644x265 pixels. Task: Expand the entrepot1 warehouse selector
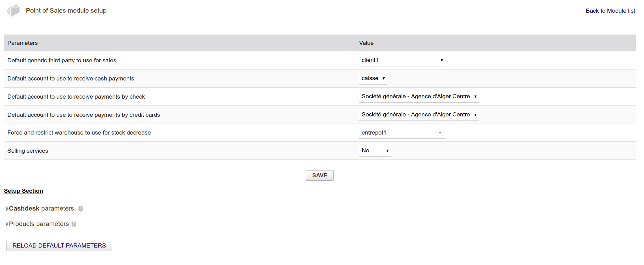pyautogui.click(x=402, y=133)
